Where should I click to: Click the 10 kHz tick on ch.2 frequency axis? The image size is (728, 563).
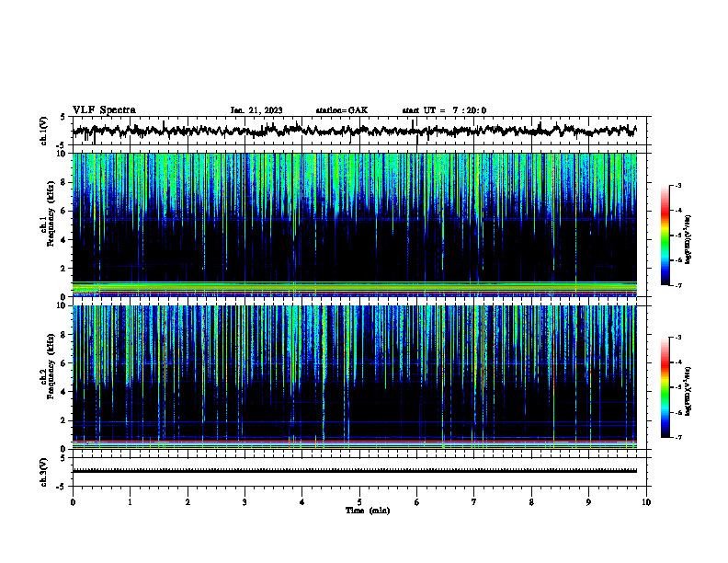point(62,305)
